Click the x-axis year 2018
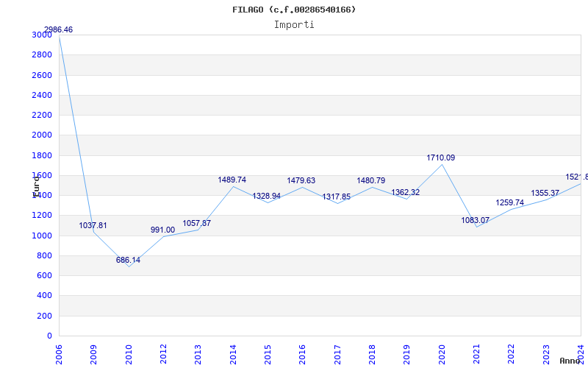Screen dimensions: 588x368 tap(373, 355)
